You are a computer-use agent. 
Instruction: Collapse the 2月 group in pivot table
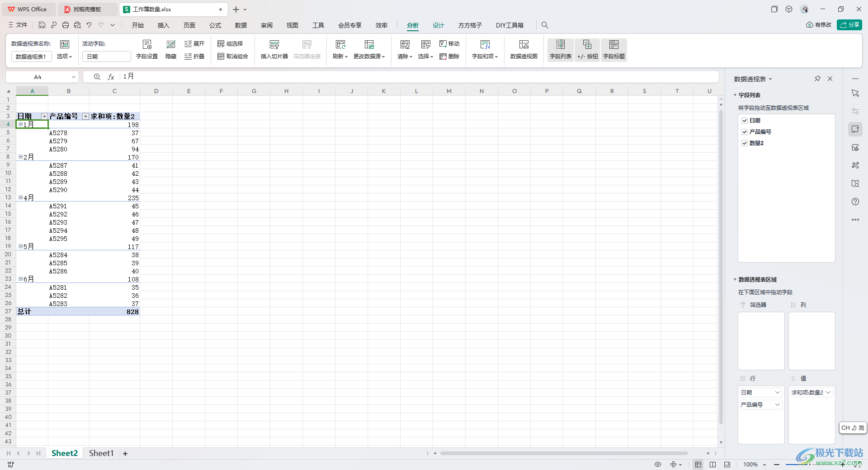(20, 157)
